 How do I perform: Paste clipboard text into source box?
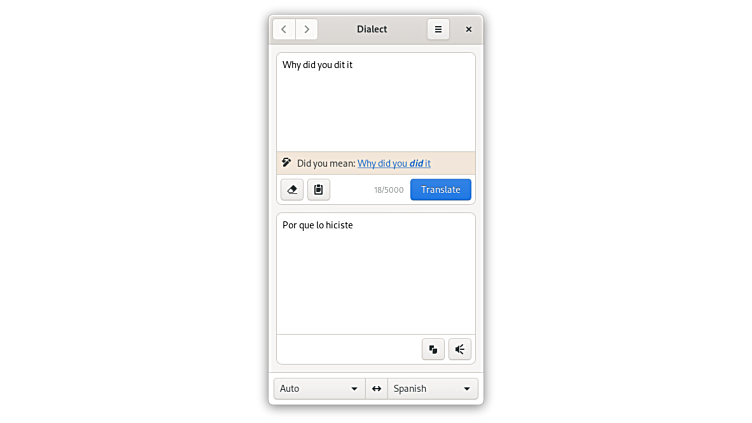coord(318,190)
